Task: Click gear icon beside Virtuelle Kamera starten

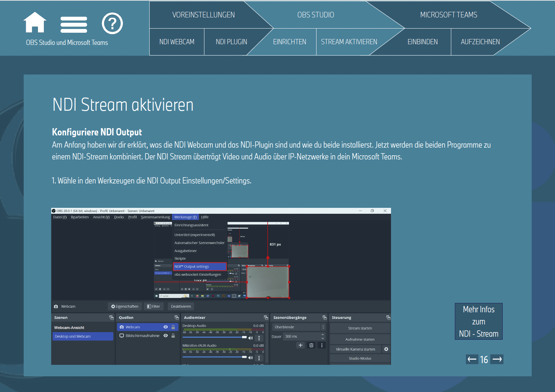Action: tap(386, 349)
